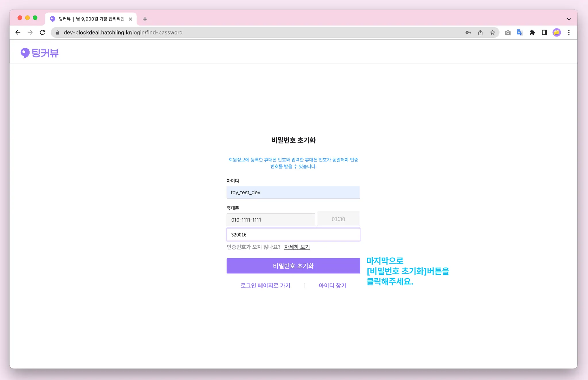Screen dimensions: 588x380
Task: Click the browser forward arrow
Action: click(30, 32)
